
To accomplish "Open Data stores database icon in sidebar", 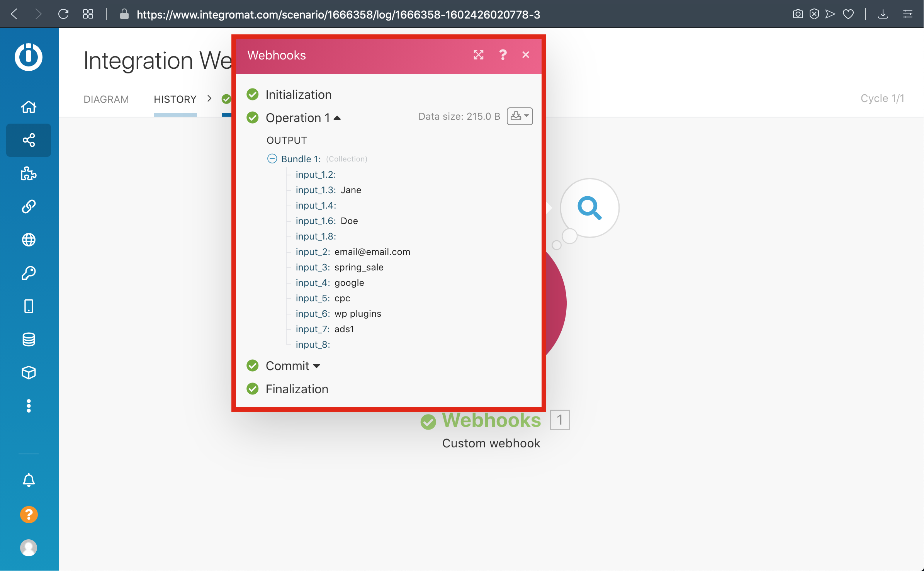I will point(29,340).
